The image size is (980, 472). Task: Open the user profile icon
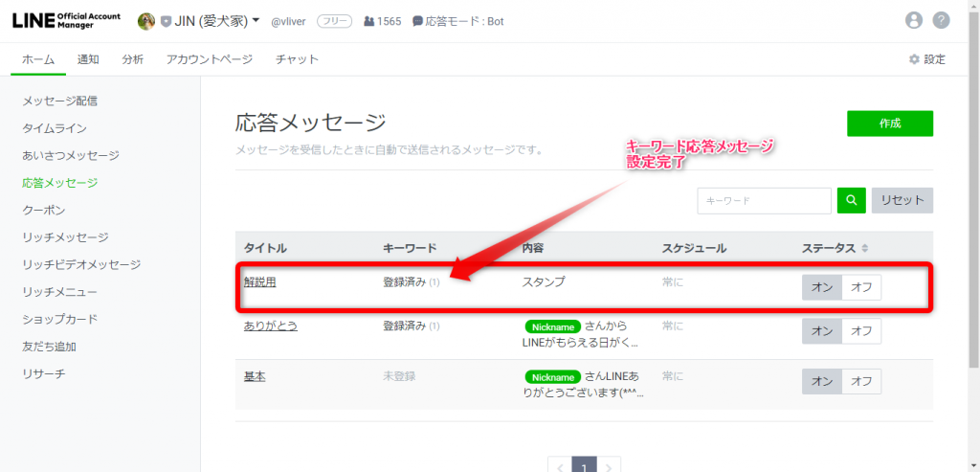click(914, 21)
